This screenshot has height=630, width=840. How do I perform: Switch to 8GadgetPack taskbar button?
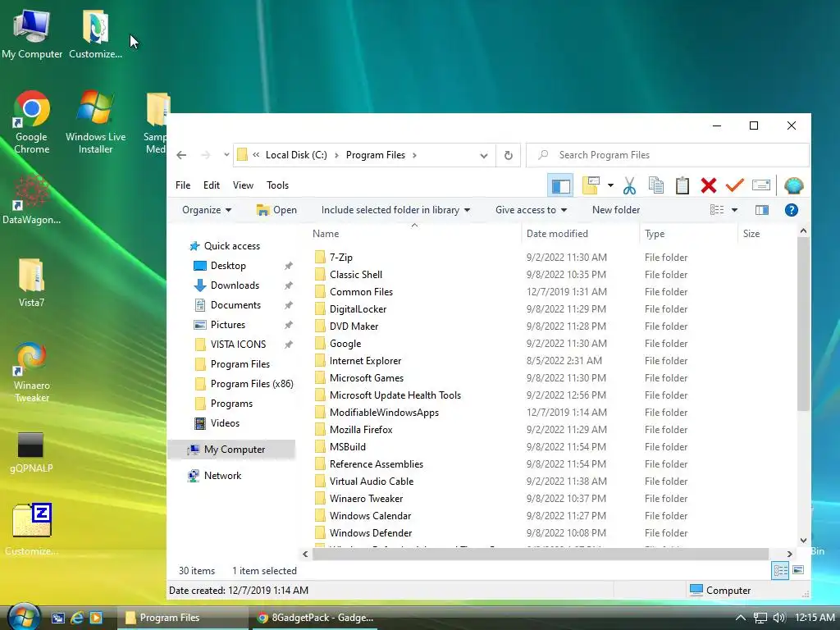[315, 618]
